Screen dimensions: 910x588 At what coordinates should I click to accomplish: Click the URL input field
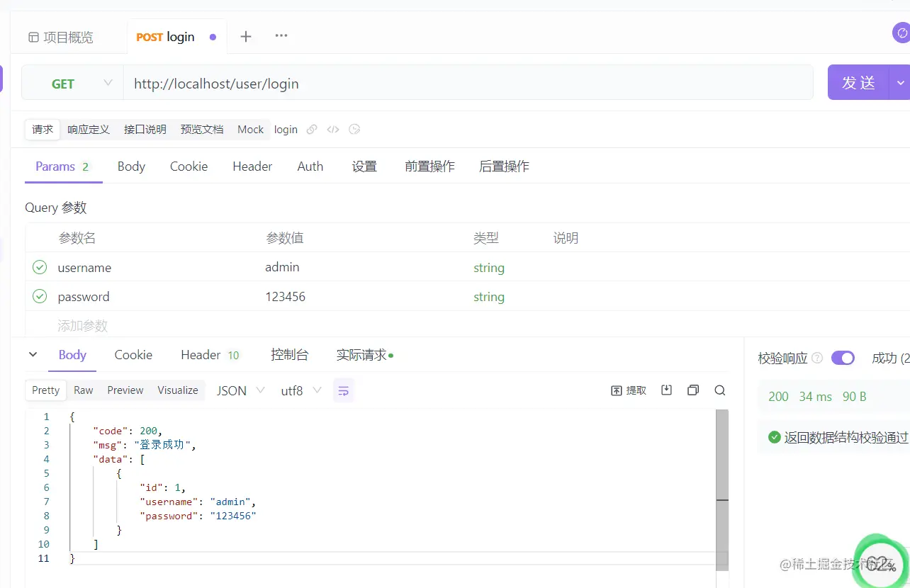(468, 84)
